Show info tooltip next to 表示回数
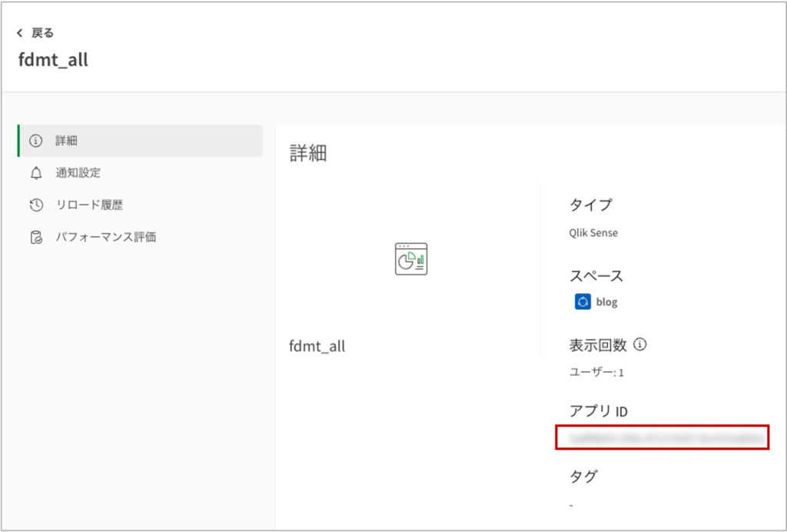Screen dimensions: 787x532 [x=639, y=344]
